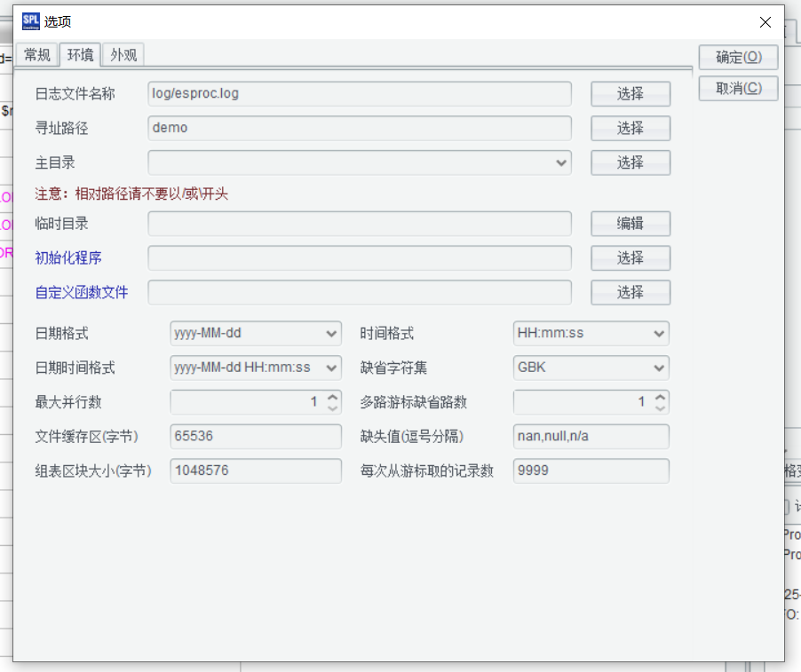Focus the 初始化程序 input field
The height and width of the screenshot is (672, 801).
point(360,258)
